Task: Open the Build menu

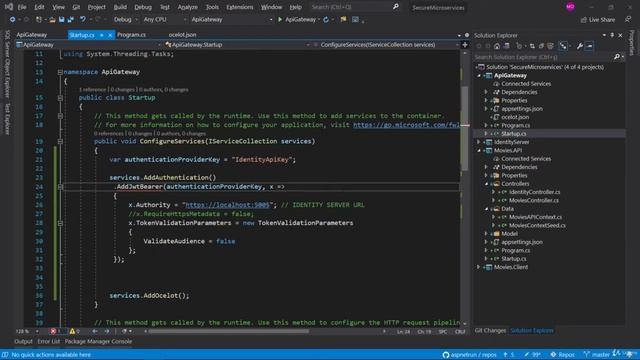Action: pos(120,7)
